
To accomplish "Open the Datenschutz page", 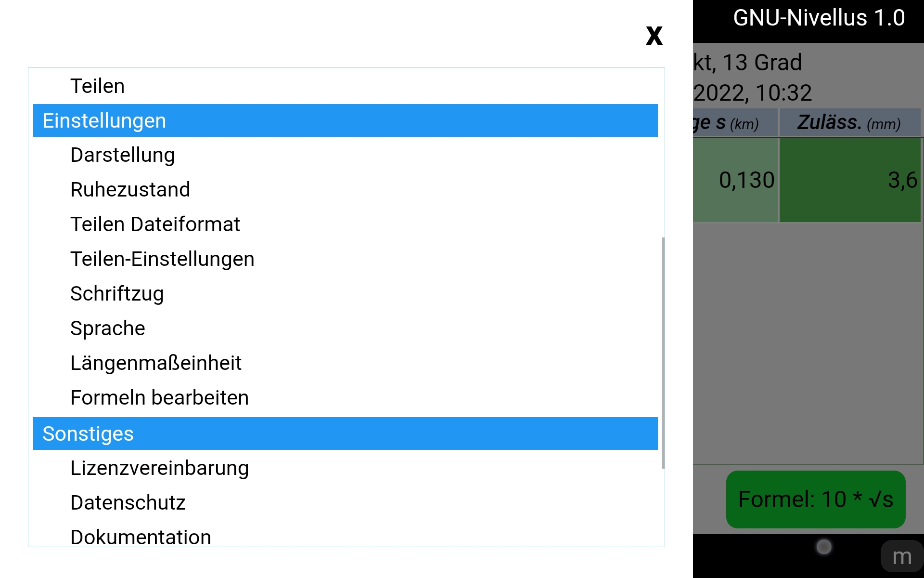I will pyautogui.click(x=128, y=503).
